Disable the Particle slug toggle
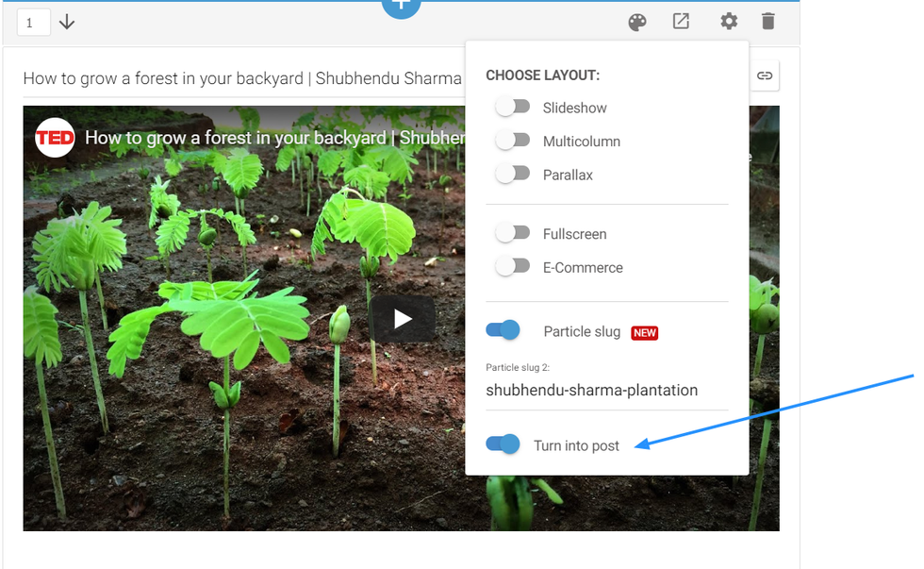The image size is (924, 569). [x=503, y=331]
